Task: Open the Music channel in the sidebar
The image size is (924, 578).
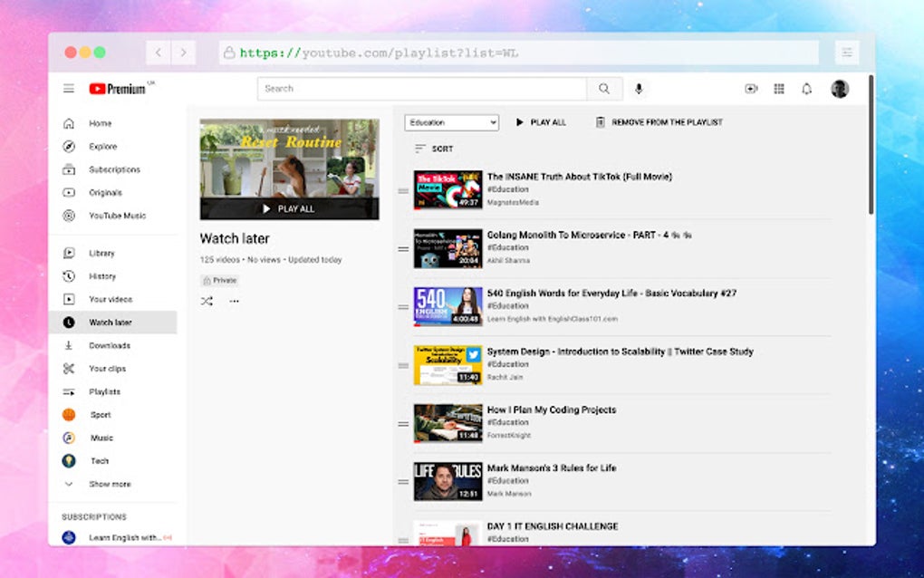Action: pyautogui.click(x=113, y=438)
